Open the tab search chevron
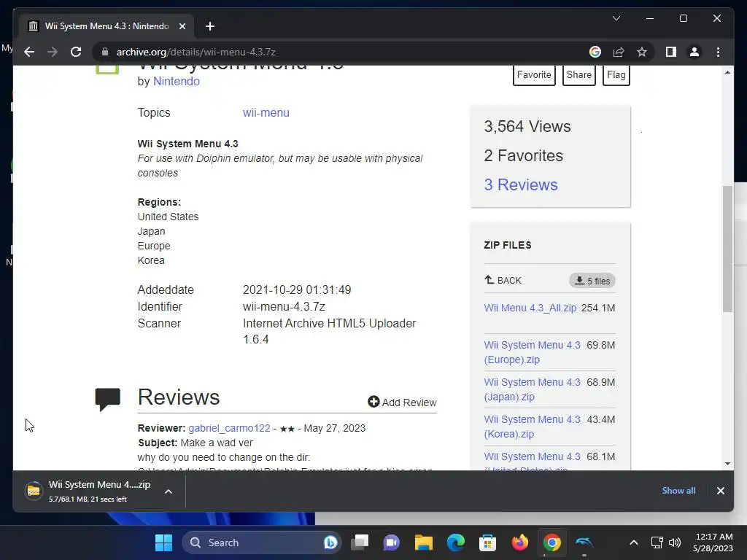 (616, 18)
